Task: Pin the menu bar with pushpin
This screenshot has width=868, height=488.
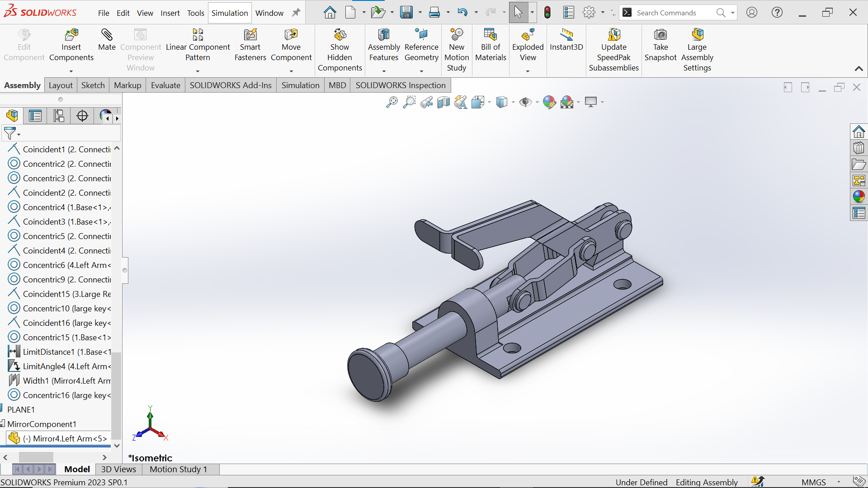Action: [296, 13]
